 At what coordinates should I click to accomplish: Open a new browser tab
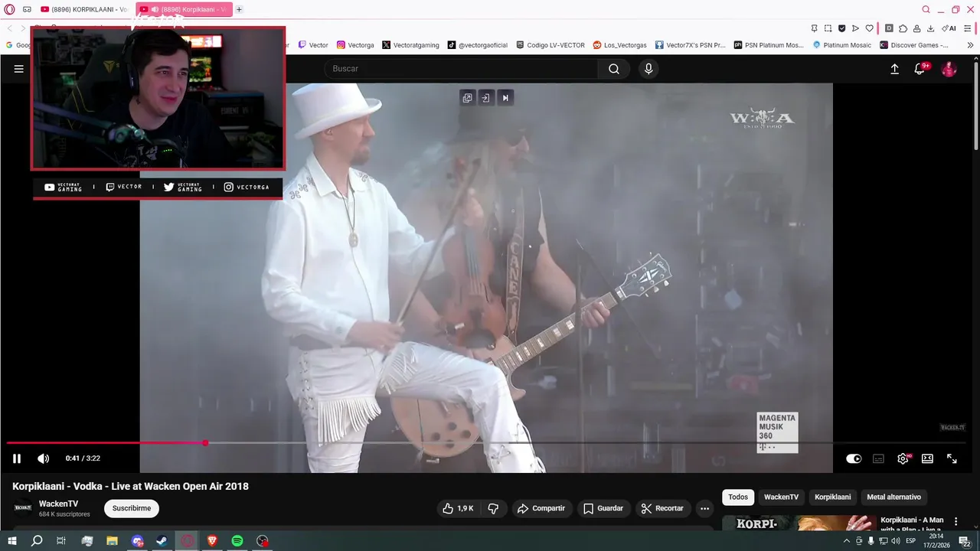239,9
